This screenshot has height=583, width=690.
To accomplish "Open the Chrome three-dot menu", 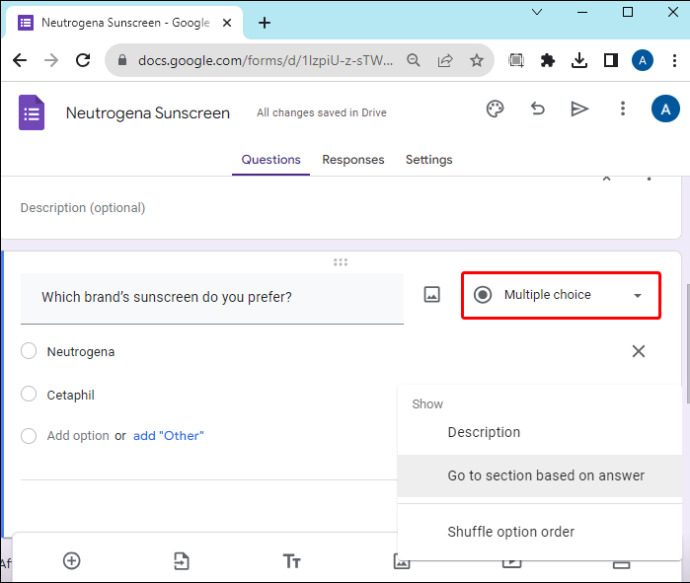I will click(674, 60).
